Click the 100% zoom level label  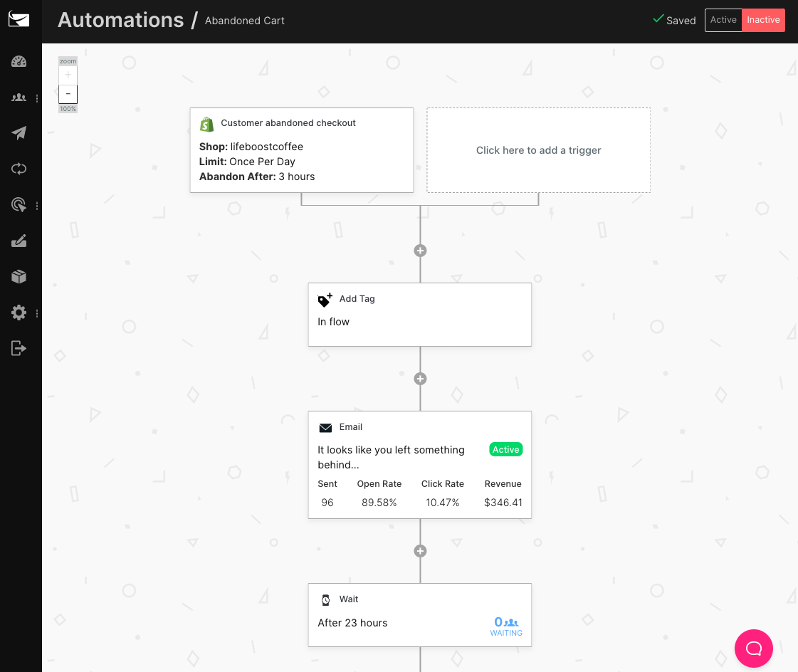tap(68, 109)
